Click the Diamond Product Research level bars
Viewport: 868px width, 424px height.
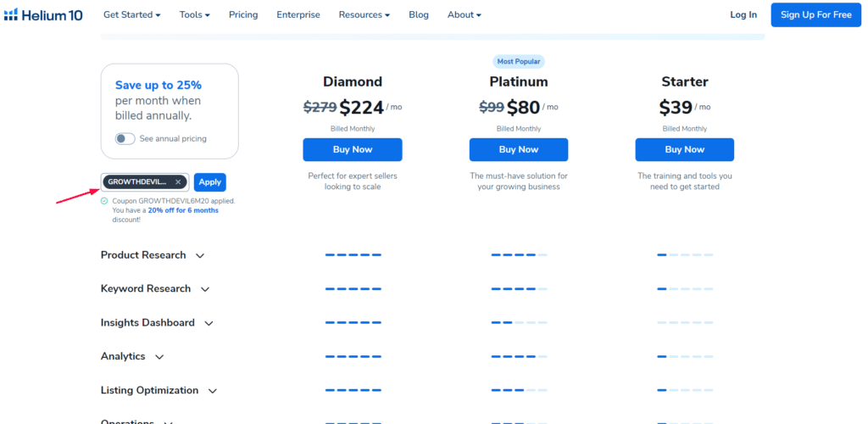353,254
